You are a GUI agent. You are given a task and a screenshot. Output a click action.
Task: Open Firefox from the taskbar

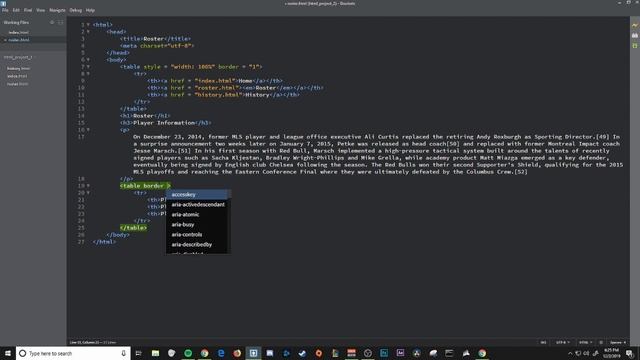237,353
